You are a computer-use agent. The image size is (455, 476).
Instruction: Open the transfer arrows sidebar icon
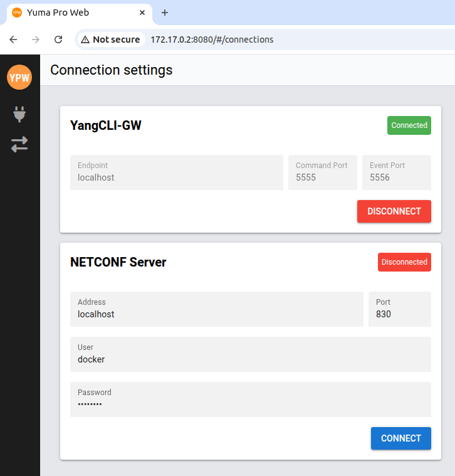pyautogui.click(x=19, y=145)
